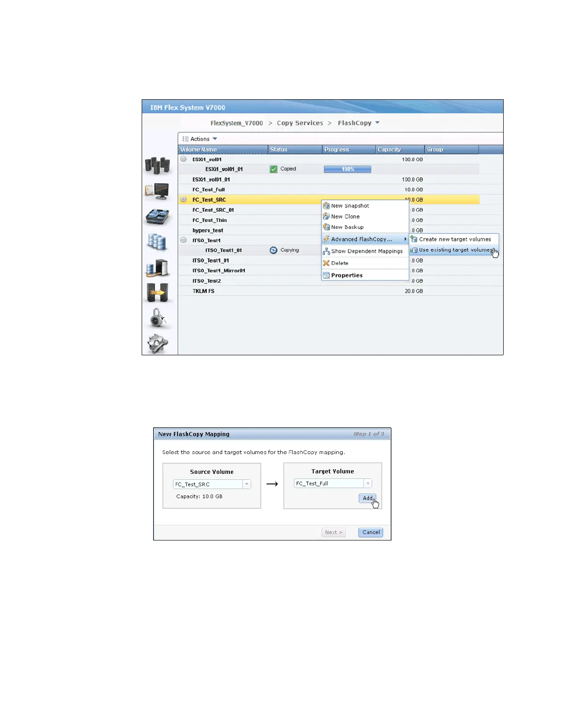Click the Advanced FlashCopy lightning icon
The width and height of the screenshot is (563, 728).
click(326, 239)
